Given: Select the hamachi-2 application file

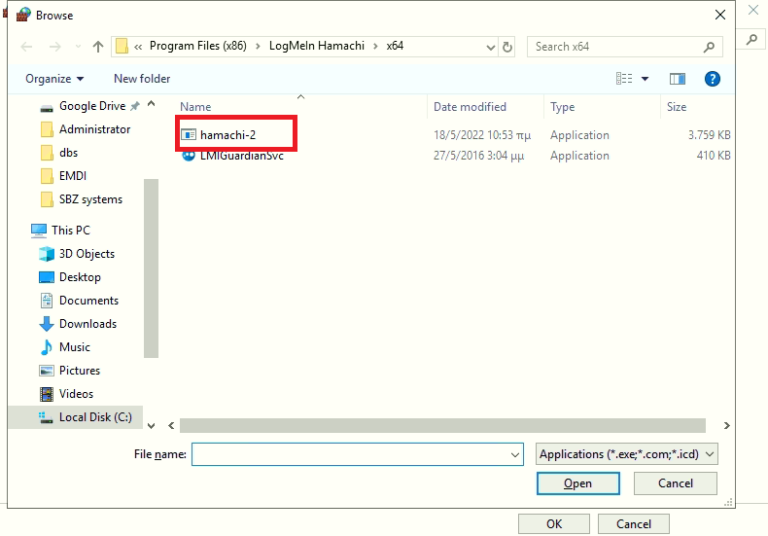Looking at the screenshot, I should [227, 135].
